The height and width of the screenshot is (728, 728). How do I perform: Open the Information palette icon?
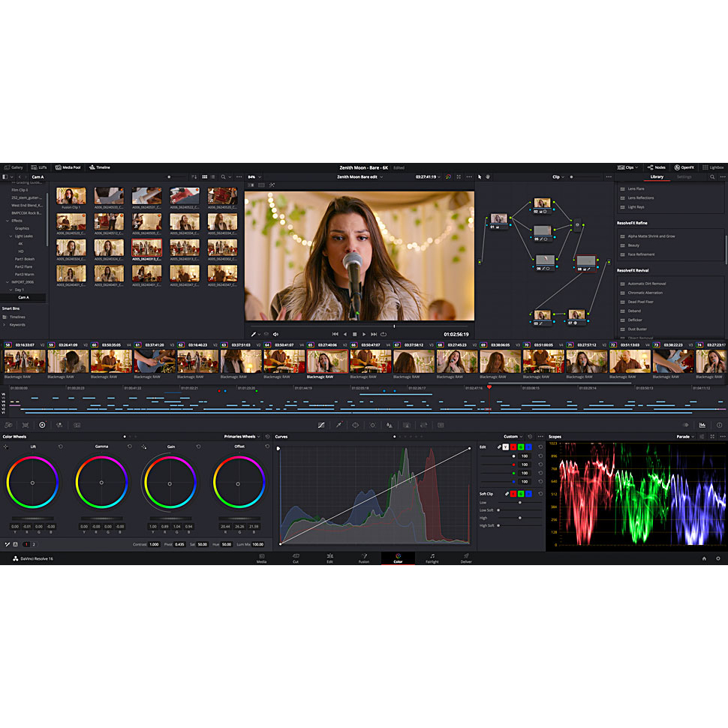pos(719,426)
